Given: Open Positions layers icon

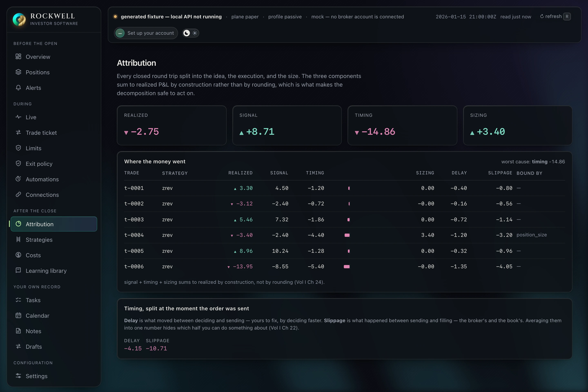Looking at the screenshot, I should pyautogui.click(x=18, y=72).
